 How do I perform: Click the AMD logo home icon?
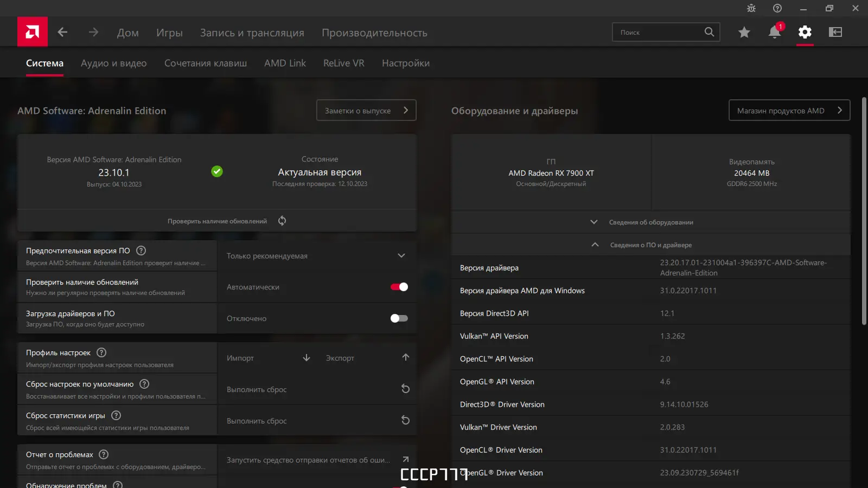33,31
